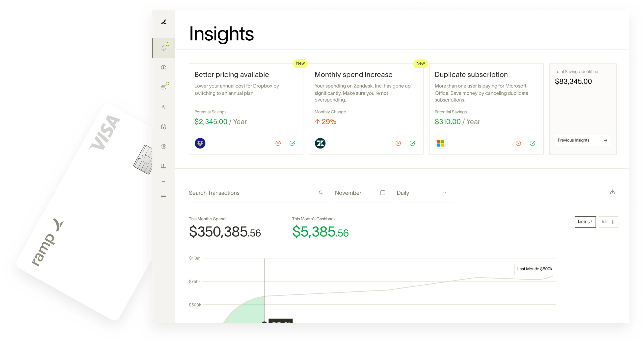
Task: Click the Last Month: $800k chart label
Action: pyautogui.click(x=535, y=269)
